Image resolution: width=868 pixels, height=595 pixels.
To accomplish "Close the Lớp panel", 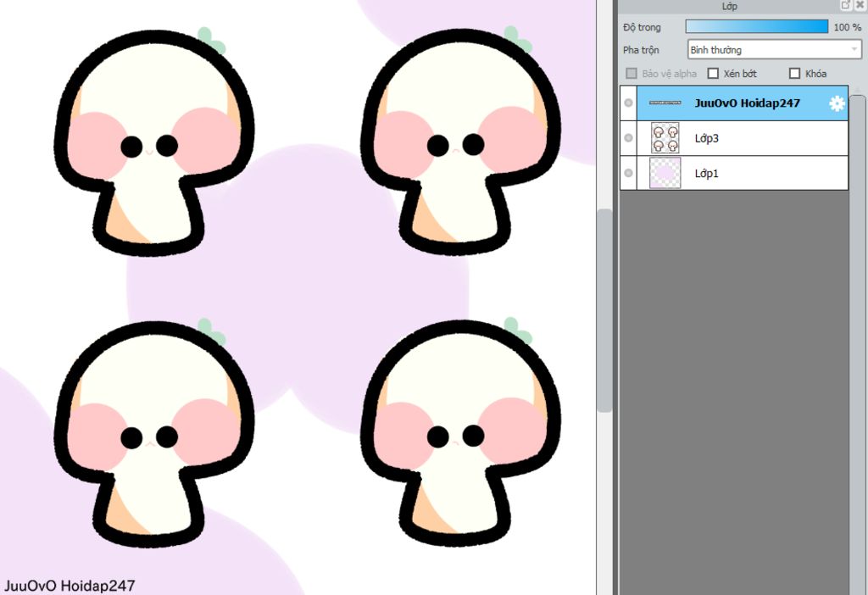I will click(860, 5).
